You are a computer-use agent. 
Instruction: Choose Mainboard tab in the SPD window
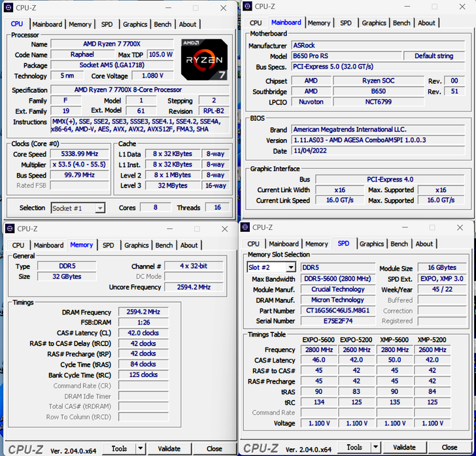coord(284,244)
